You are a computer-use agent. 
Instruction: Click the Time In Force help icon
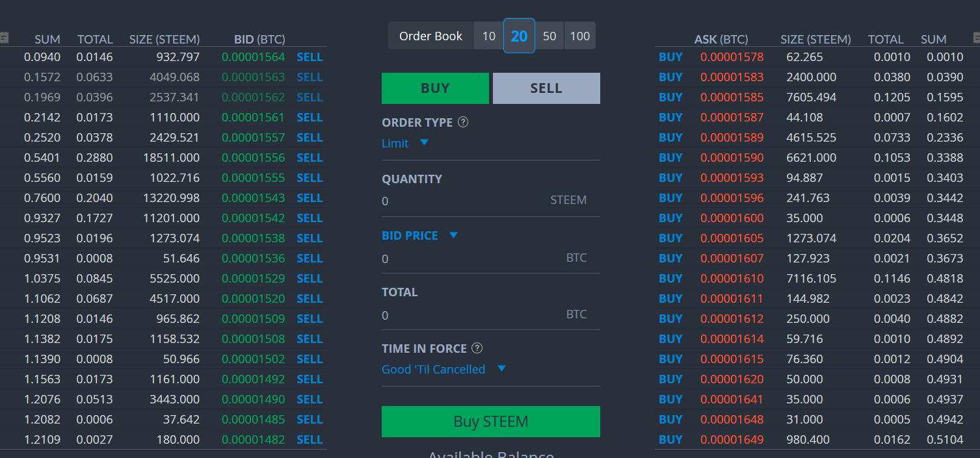point(477,348)
